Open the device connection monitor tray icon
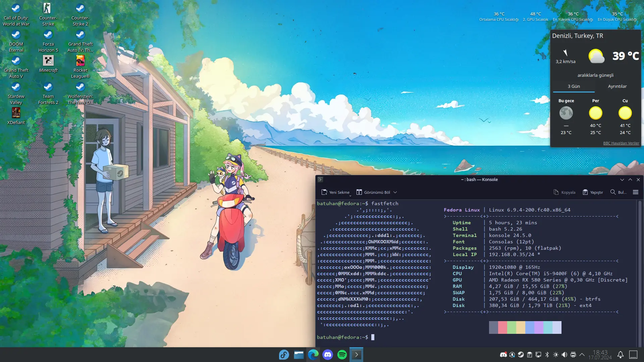 tap(538, 355)
